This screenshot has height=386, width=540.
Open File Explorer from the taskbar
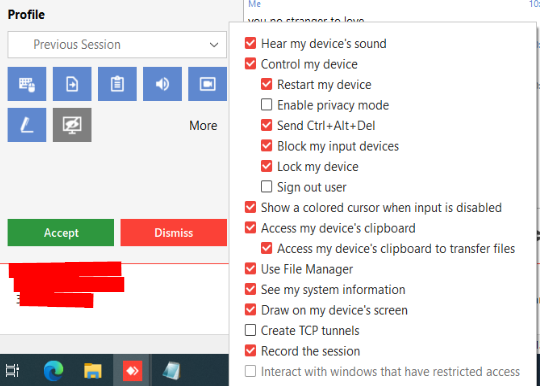point(93,371)
